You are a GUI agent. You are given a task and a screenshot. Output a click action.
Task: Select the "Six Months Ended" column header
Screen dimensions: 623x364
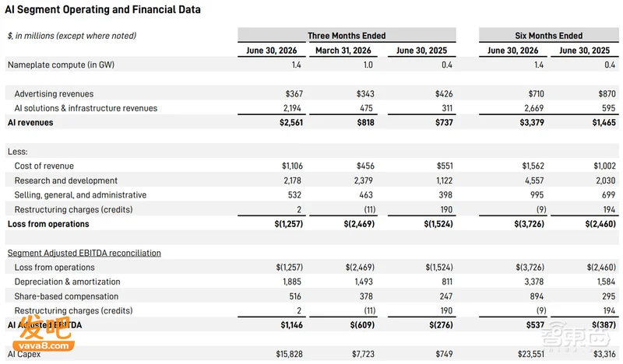(549, 36)
